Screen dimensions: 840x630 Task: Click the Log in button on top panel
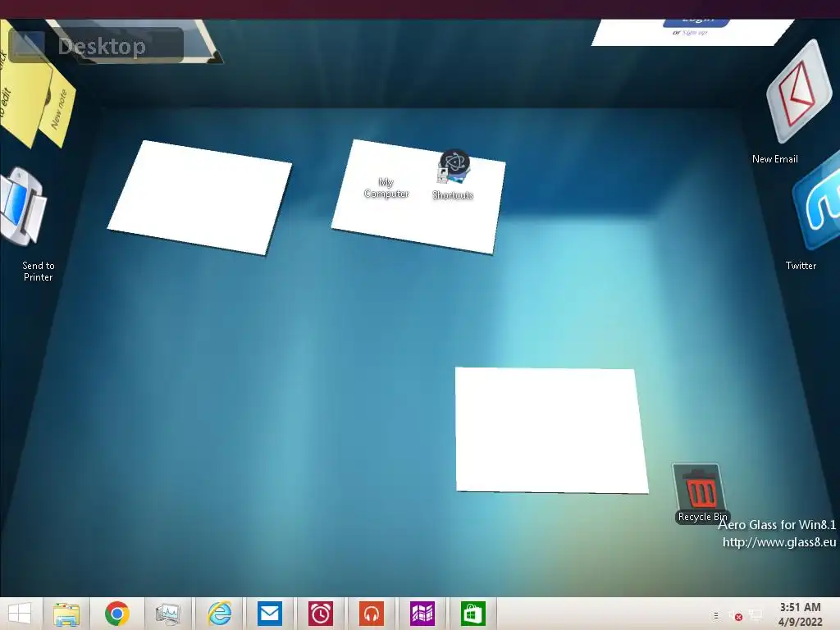[x=696, y=21]
